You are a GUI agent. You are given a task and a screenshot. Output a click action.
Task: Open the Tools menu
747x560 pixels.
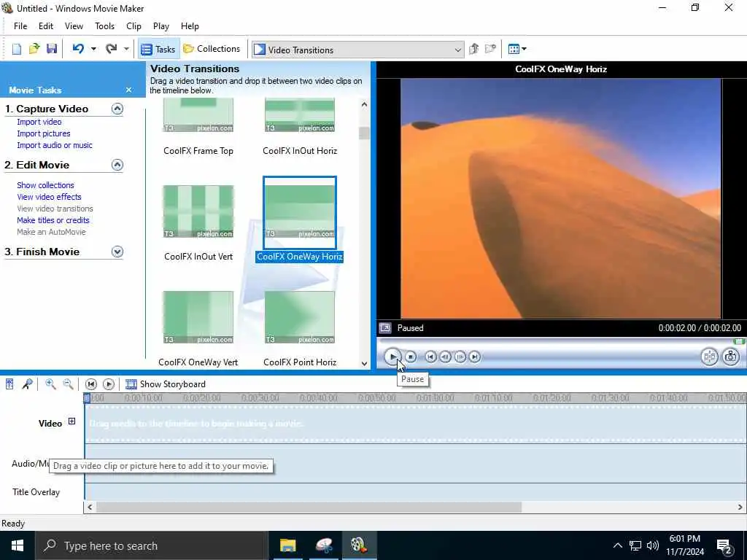pyautogui.click(x=104, y=26)
